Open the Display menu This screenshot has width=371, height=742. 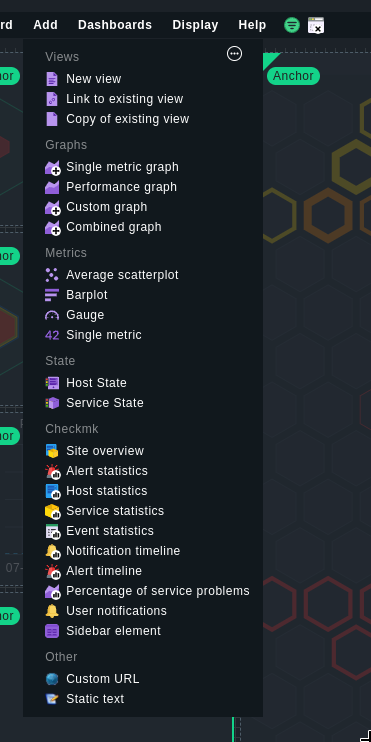coord(195,25)
